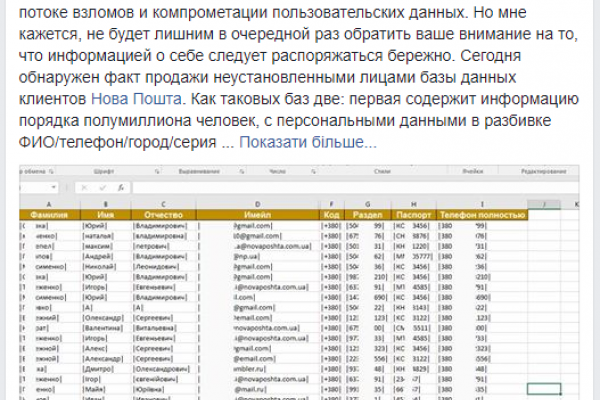Open the Нова Пошта link
Screen dimensions: 600x400
coord(136,99)
